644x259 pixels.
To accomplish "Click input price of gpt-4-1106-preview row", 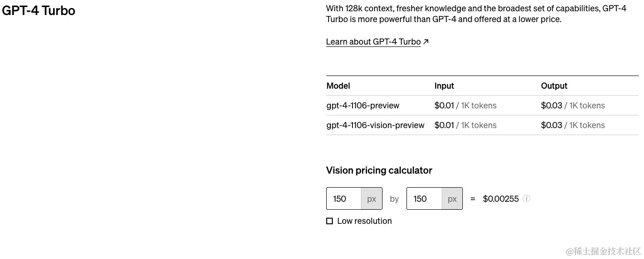I will point(465,106).
